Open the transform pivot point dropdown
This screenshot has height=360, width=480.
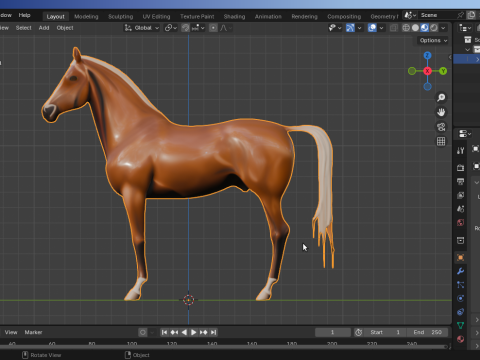click(x=171, y=28)
